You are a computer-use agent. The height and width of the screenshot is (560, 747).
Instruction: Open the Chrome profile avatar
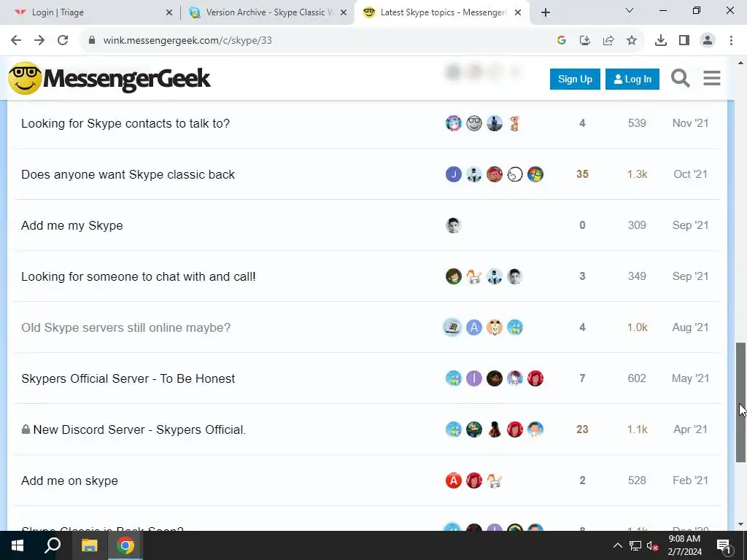(x=708, y=41)
